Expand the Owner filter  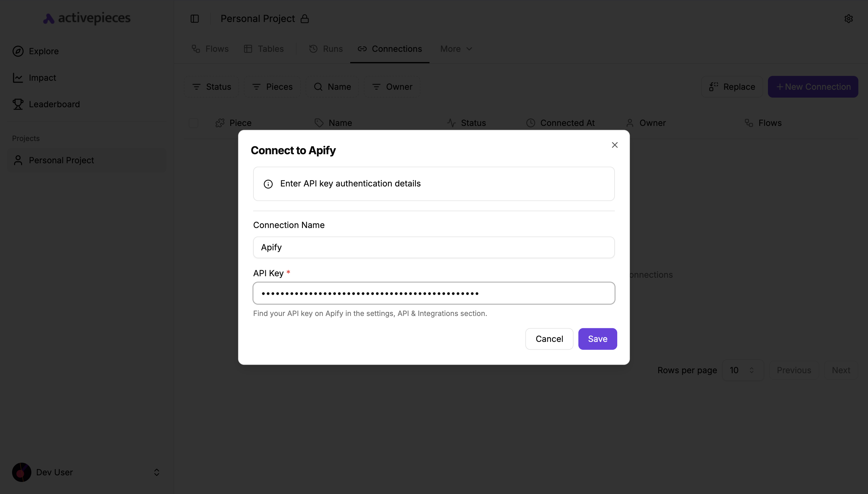[392, 86]
